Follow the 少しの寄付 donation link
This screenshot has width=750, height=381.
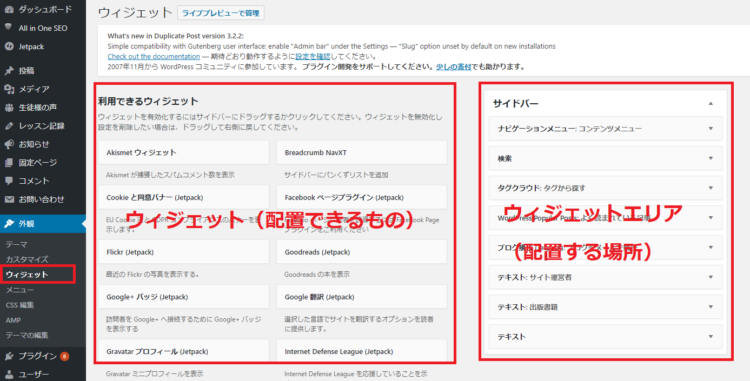coord(453,66)
